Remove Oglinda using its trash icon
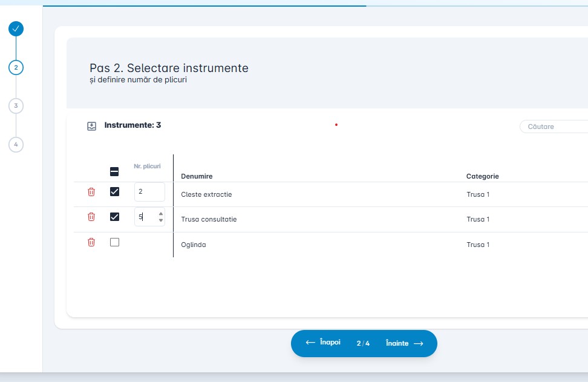 [x=91, y=242]
